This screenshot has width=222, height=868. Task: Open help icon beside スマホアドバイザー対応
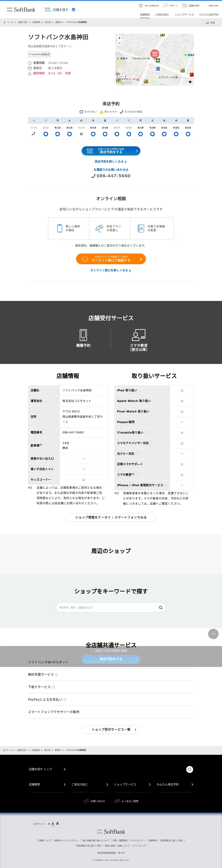[151, 443]
